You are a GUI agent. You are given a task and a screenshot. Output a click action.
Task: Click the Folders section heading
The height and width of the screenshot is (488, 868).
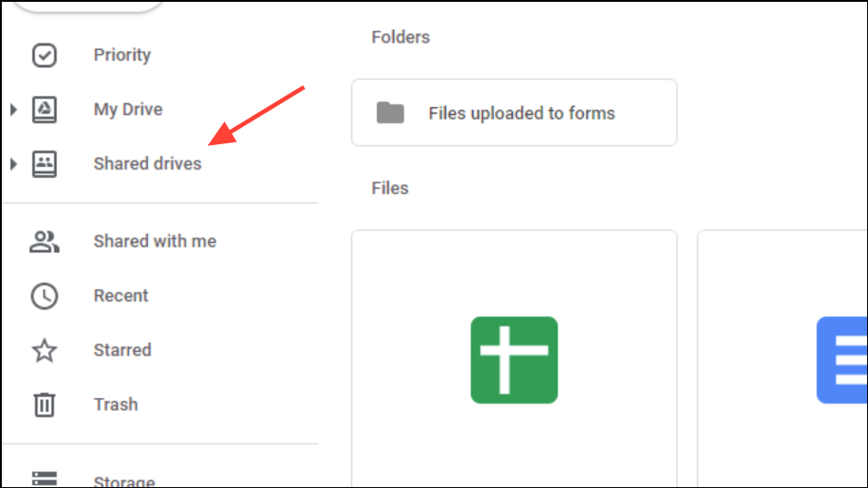400,37
